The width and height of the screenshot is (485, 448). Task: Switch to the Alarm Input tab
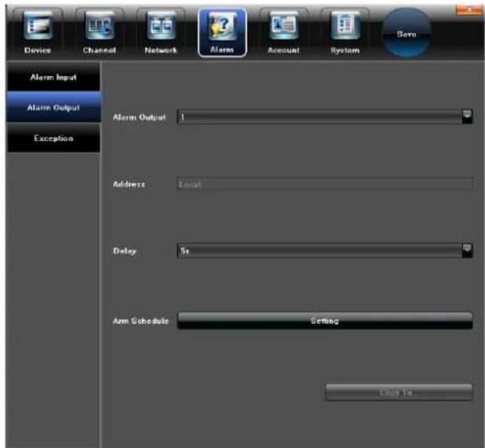pos(53,77)
